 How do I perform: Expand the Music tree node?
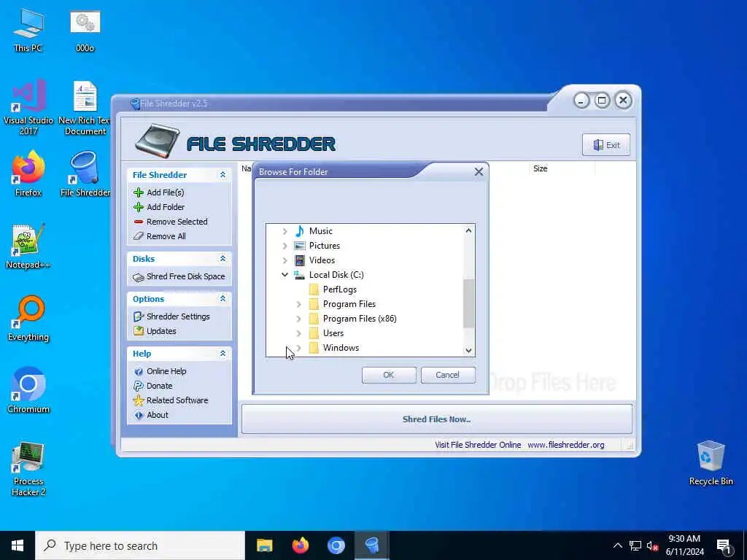pyautogui.click(x=285, y=231)
